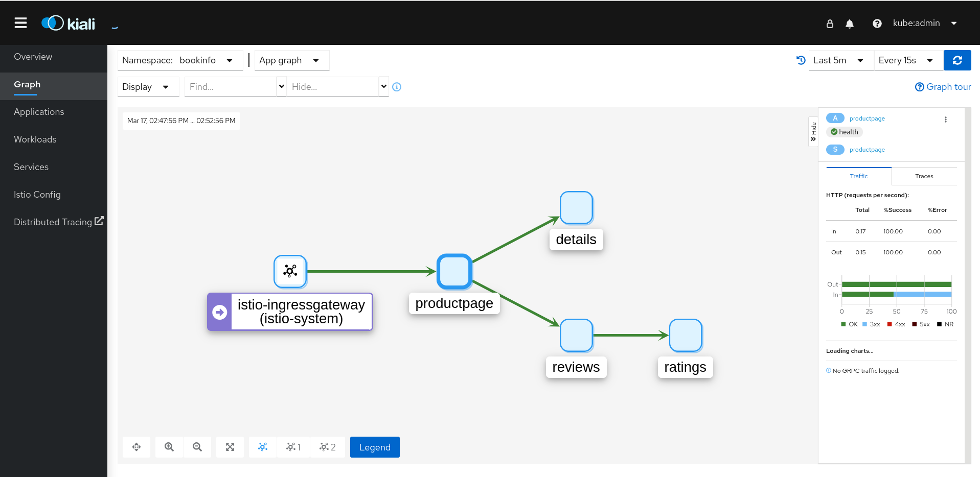
Task: Click the Legend button
Action: click(x=375, y=447)
